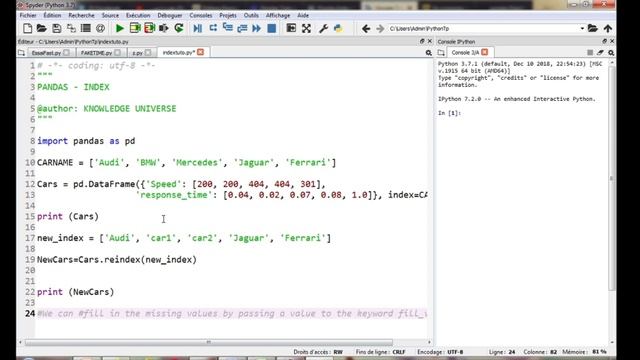Remove all variables with the eraser icon
The image size is (640, 360).
click(x=600, y=53)
